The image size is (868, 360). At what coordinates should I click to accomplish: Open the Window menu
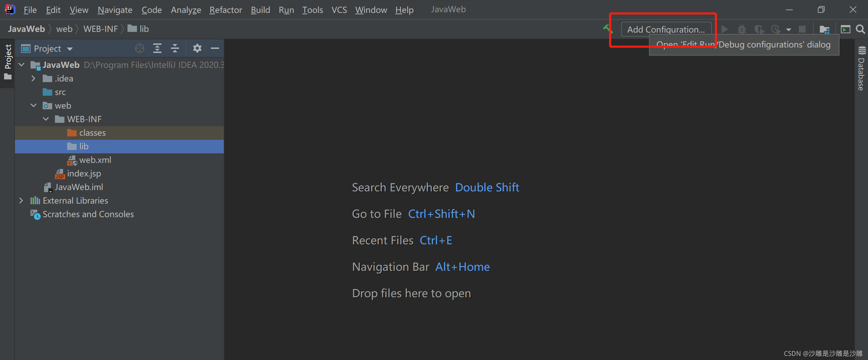pyautogui.click(x=371, y=10)
